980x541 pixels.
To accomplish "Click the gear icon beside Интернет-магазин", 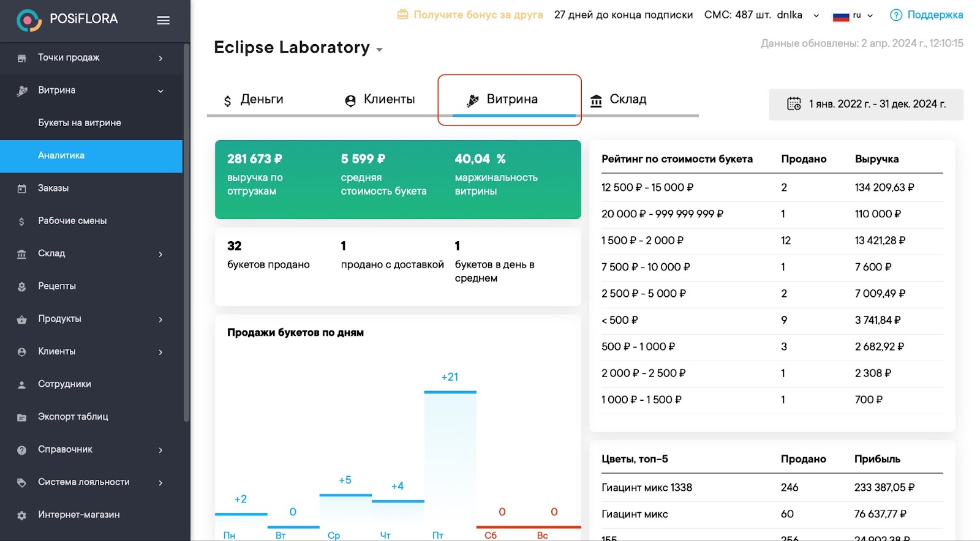I will click(22, 515).
